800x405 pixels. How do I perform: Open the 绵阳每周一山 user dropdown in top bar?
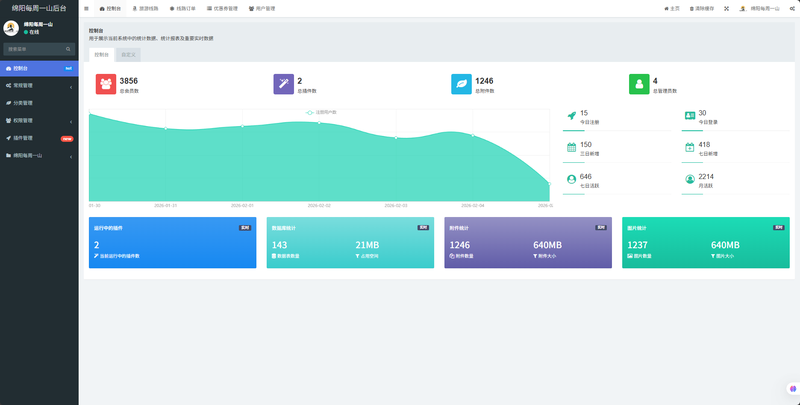[x=760, y=9]
